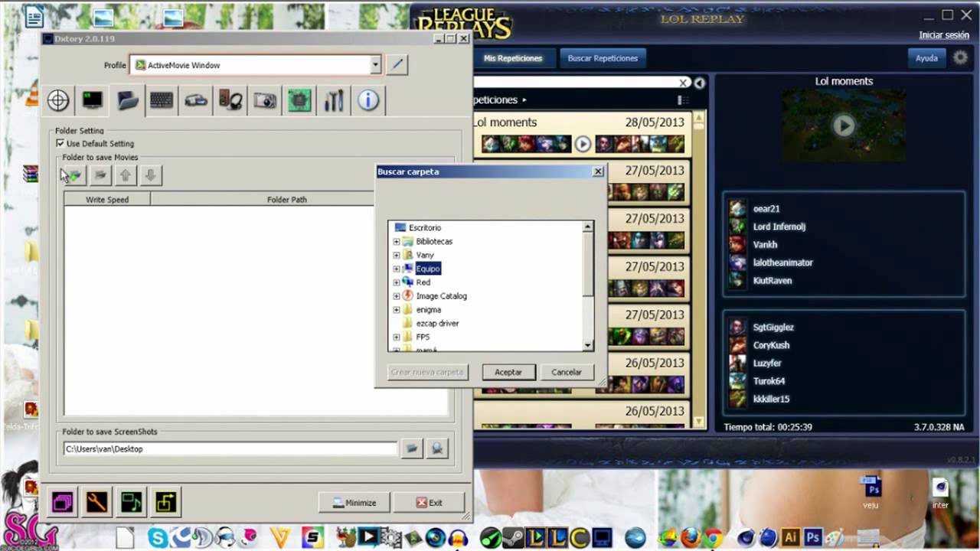Expand the Bibliotecas tree node
The height and width of the screenshot is (551, 980).
coord(397,242)
